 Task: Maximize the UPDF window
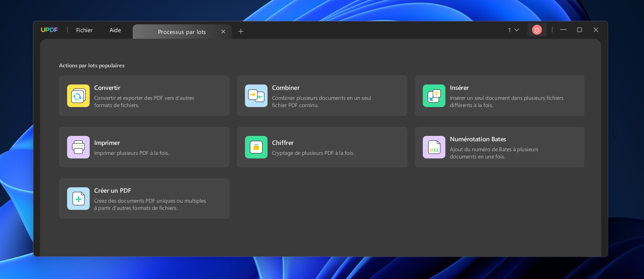point(579,30)
